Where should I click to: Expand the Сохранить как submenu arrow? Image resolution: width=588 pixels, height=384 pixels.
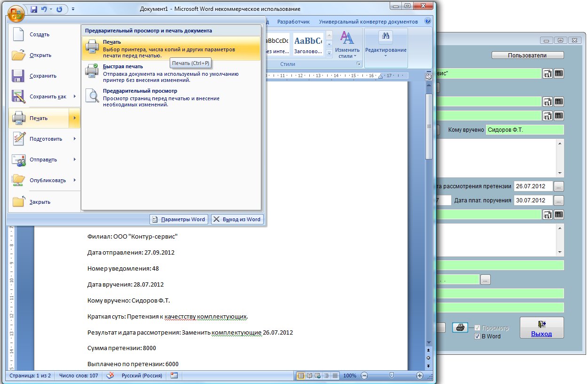tap(75, 96)
